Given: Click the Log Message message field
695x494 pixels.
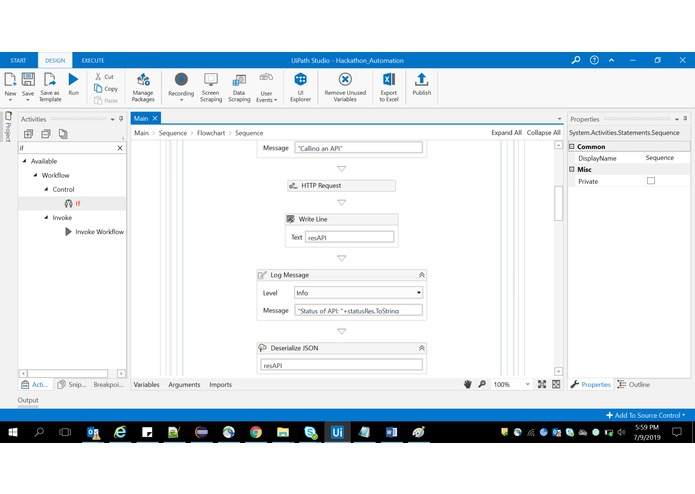Looking at the screenshot, I should [358, 310].
